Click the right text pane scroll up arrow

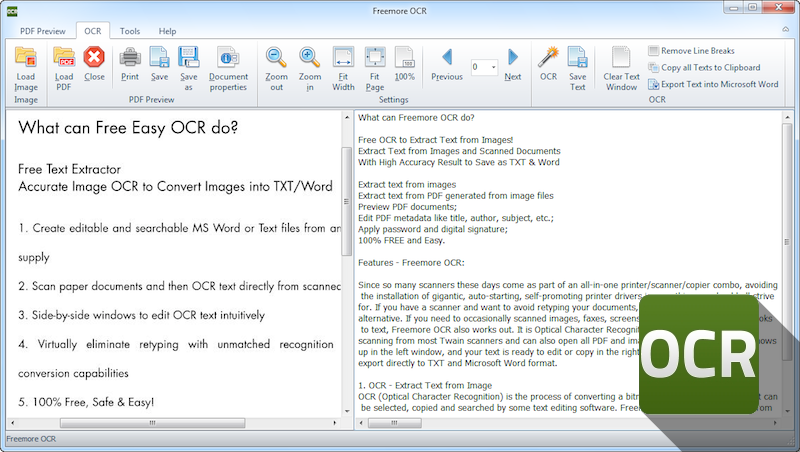pos(786,117)
